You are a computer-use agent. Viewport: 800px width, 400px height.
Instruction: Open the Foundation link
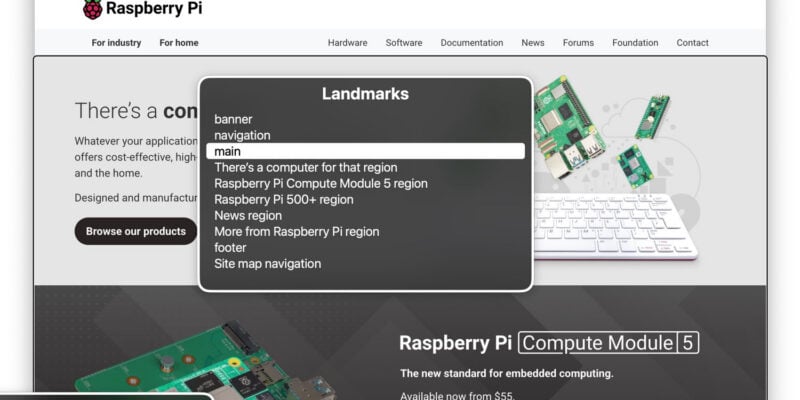[635, 43]
